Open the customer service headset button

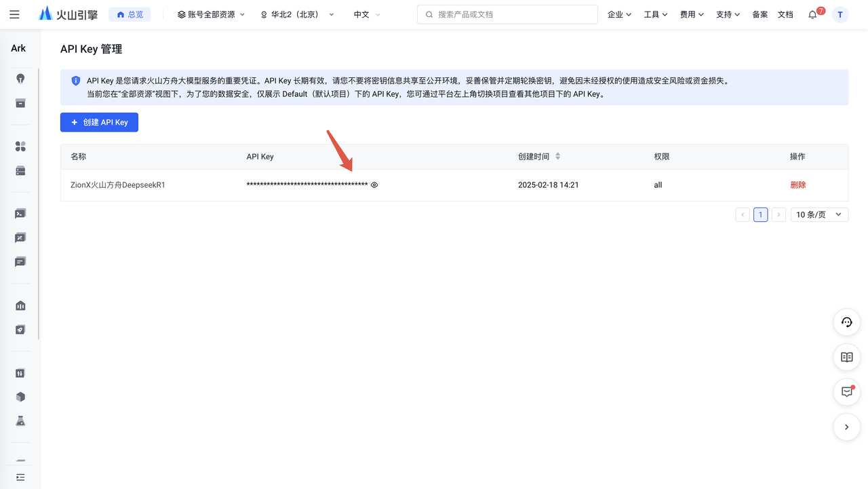846,322
